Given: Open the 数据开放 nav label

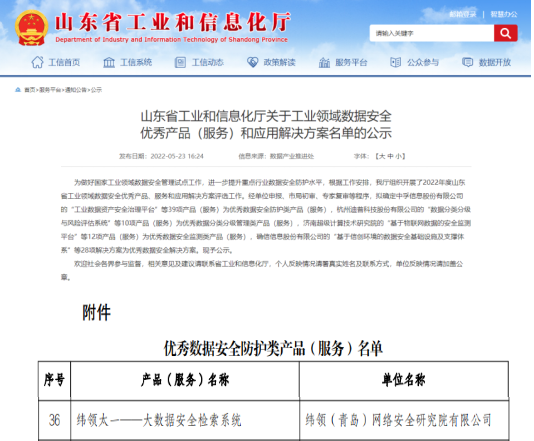Looking at the screenshot, I should point(495,62).
